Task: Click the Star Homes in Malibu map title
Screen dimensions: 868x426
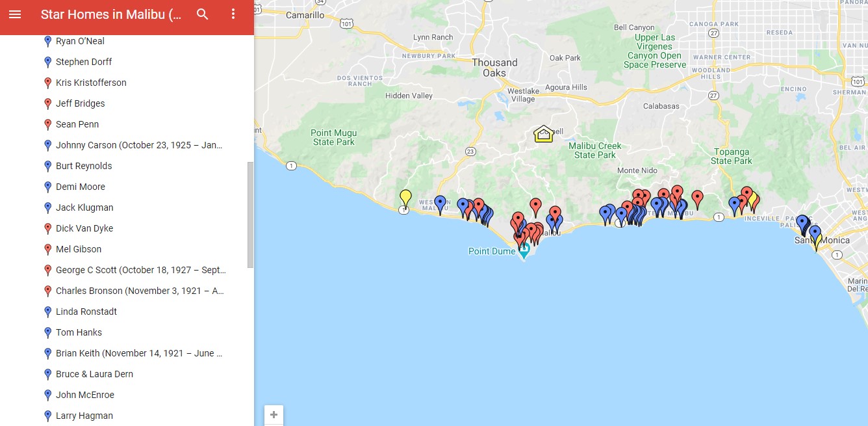Action: [x=111, y=14]
